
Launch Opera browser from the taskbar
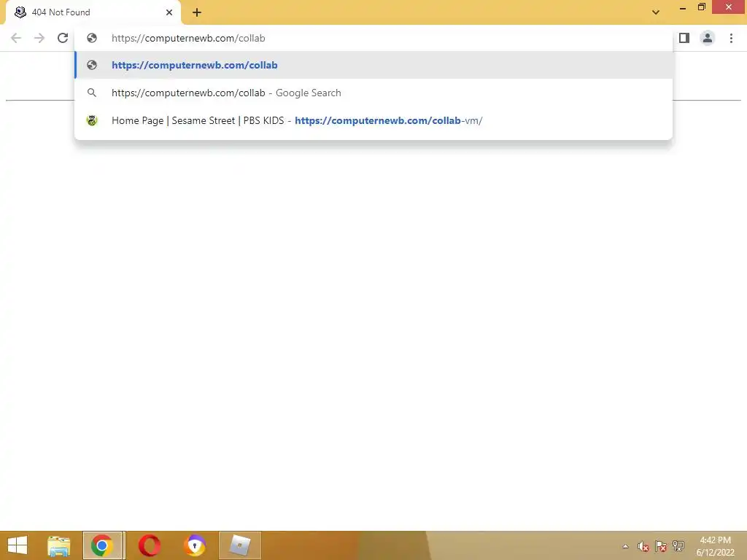(x=149, y=545)
